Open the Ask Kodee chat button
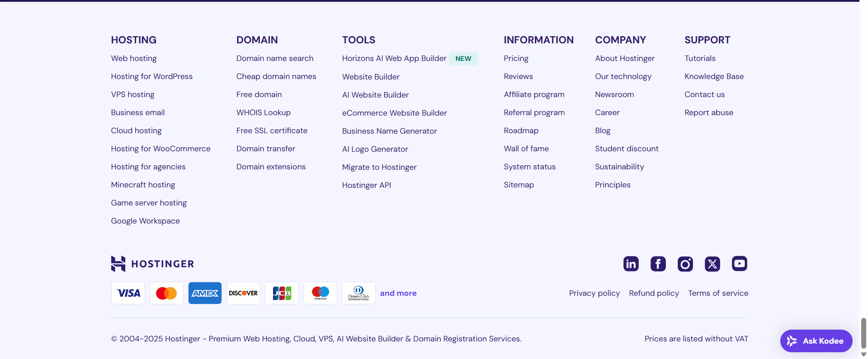The height and width of the screenshot is (359, 868). click(816, 341)
